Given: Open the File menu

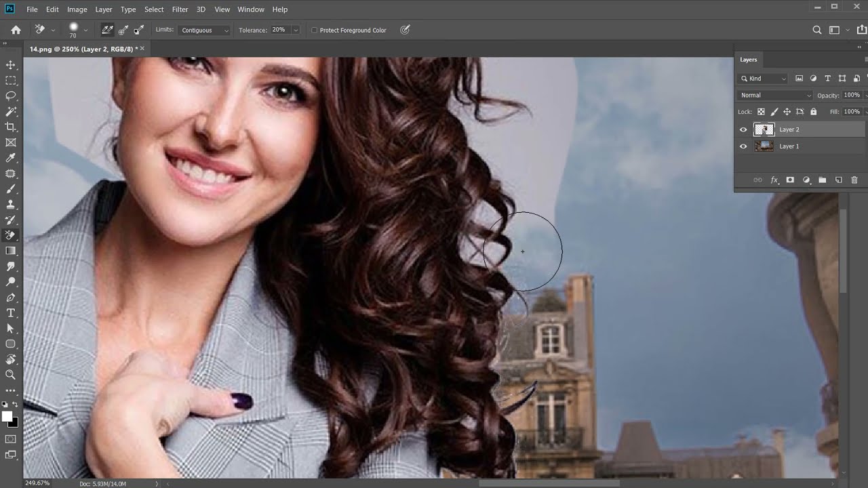Looking at the screenshot, I should 32,9.
